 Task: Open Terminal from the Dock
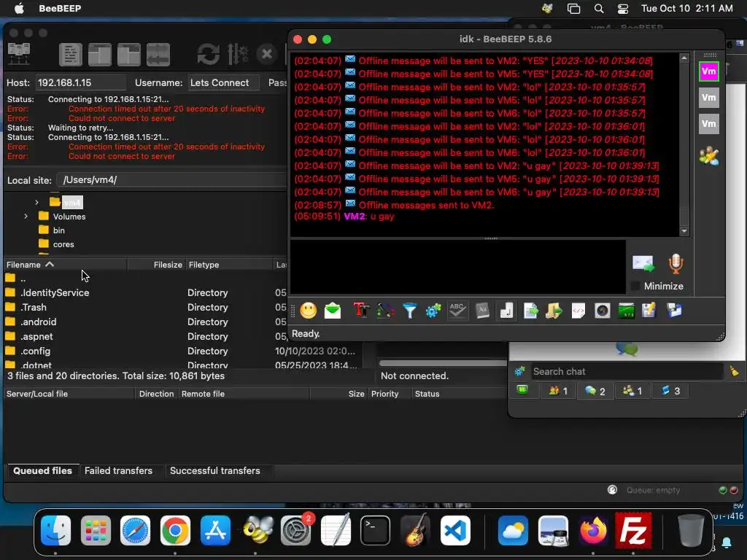click(375, 530)
